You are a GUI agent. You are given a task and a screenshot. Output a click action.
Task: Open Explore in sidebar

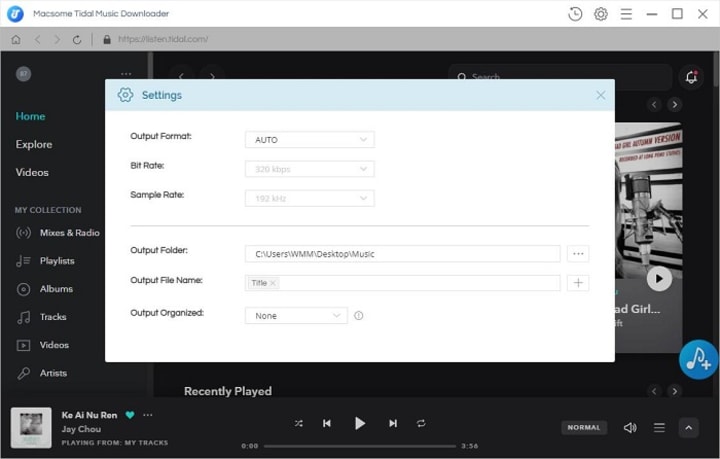tap(34, 144)
